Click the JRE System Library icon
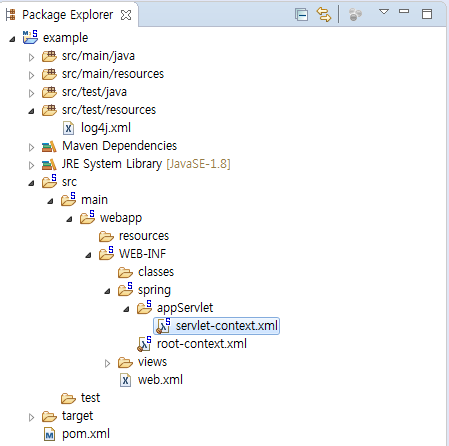This screenshot has height=446, width=449. 49,164
